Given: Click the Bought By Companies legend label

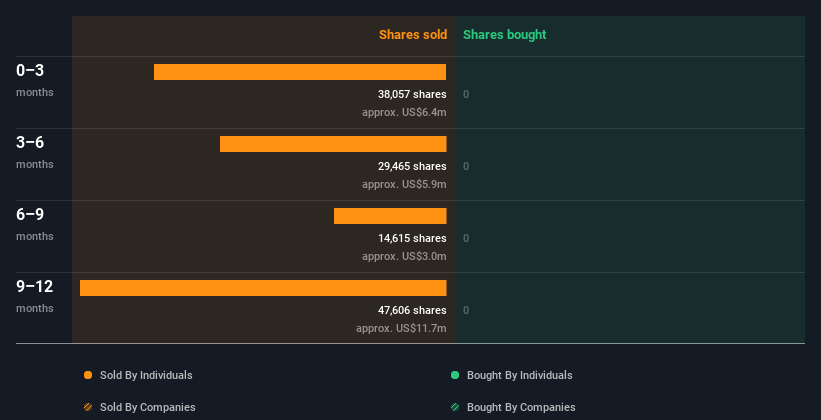Looking at the screenshot, I should click(x=521, y=408).
